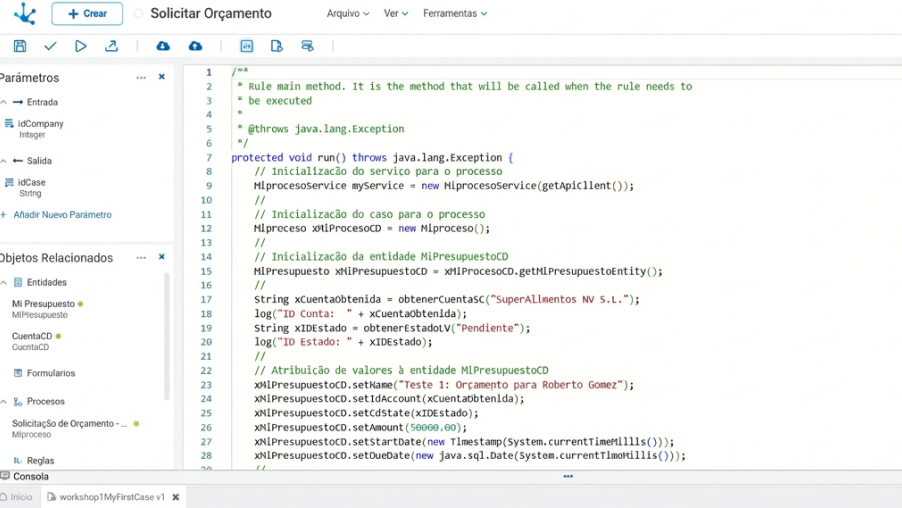Collapse the Salida parameters group

click(x=4, y=161)
